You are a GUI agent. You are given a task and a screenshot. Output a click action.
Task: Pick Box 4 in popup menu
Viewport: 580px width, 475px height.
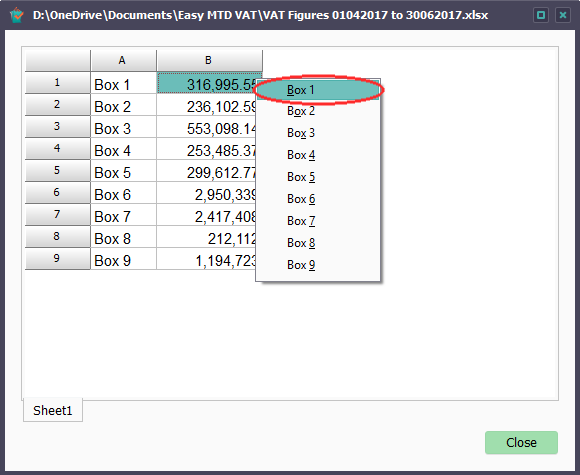pos(318,155)
